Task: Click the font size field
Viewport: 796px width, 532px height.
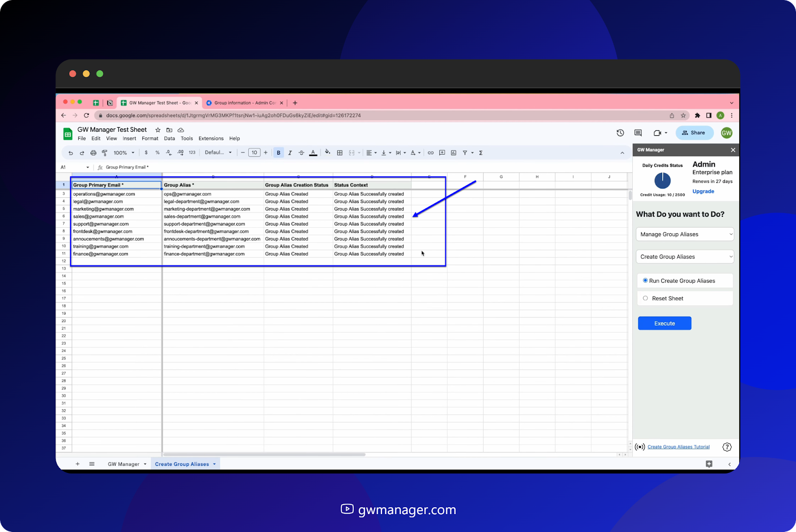Action: click(x=254, y=153)
